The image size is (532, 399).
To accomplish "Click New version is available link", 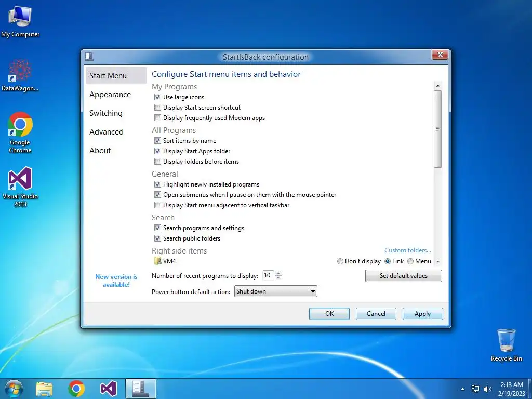I will coord(116,281).
